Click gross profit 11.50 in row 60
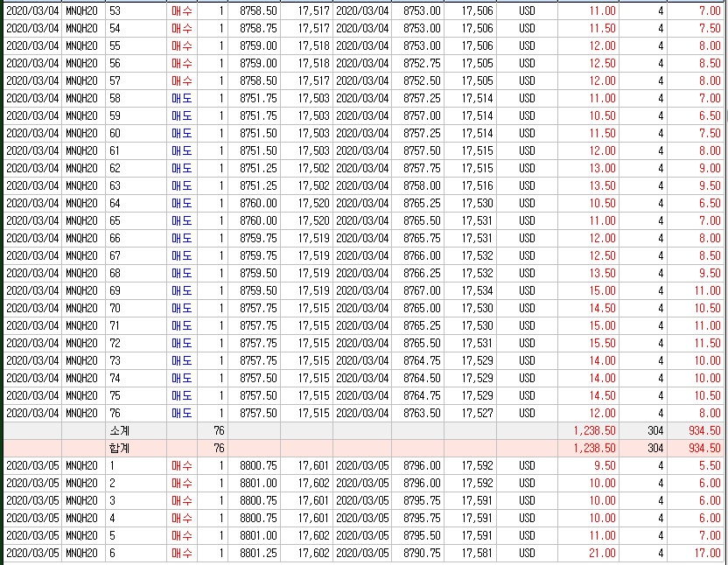This screenshot has width=728, height=565. [602, 133]
